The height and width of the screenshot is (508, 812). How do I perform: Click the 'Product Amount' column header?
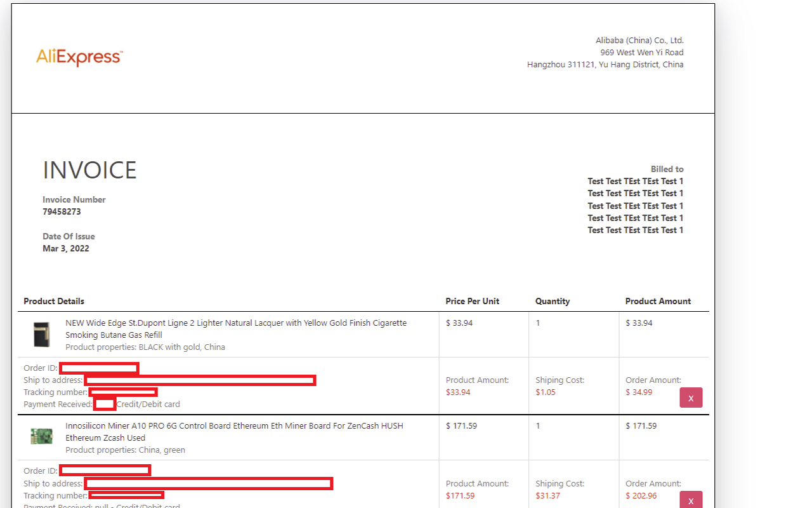coord(658,301)
